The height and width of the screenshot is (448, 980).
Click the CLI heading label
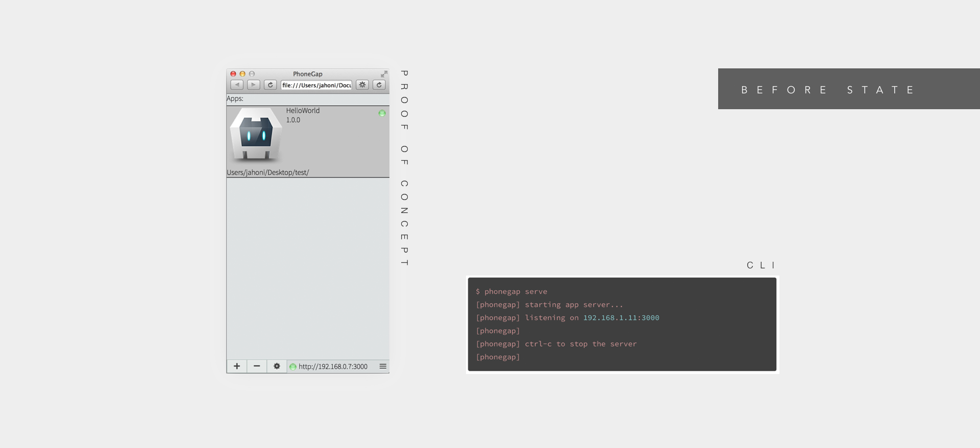pyautogui.click(x=761, y=265)
